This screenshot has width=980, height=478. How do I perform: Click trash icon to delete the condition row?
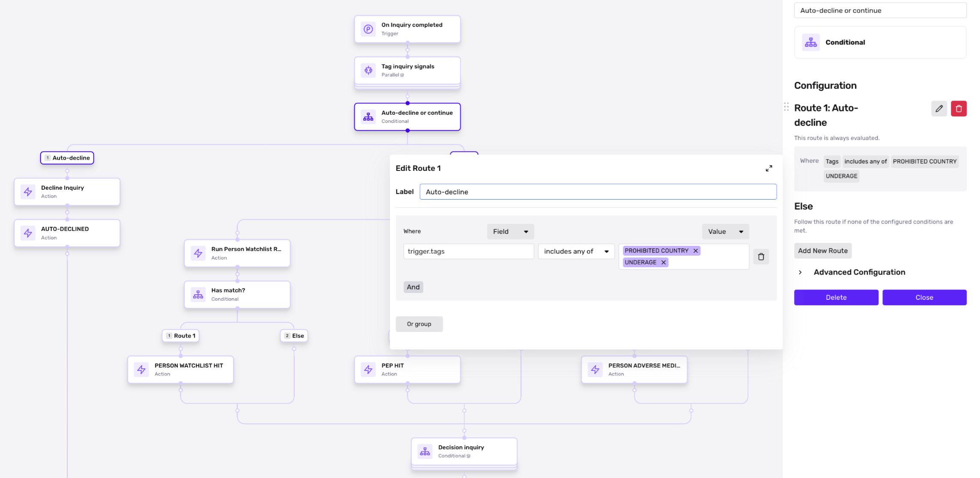[761, 256]
